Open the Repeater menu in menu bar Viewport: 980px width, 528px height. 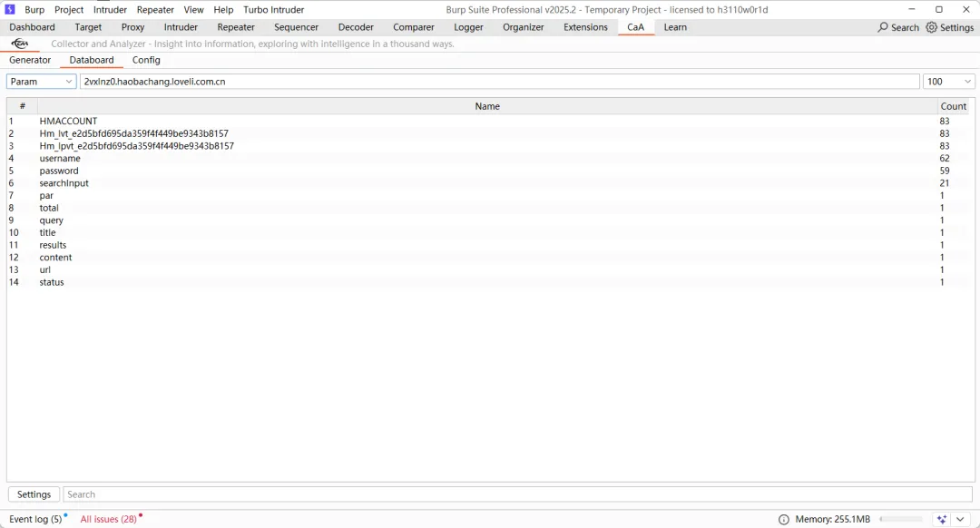click(156, 9)
